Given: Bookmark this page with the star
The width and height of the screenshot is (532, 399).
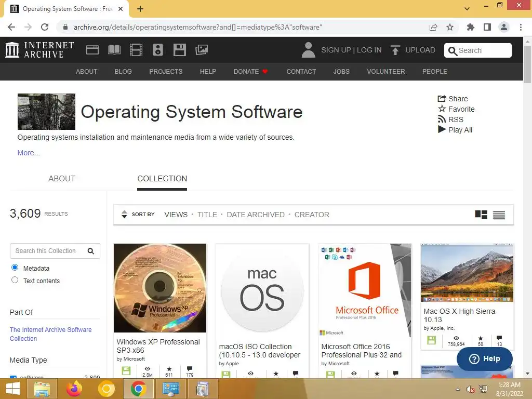Looking at the screenshot, I should pos(450,27).
